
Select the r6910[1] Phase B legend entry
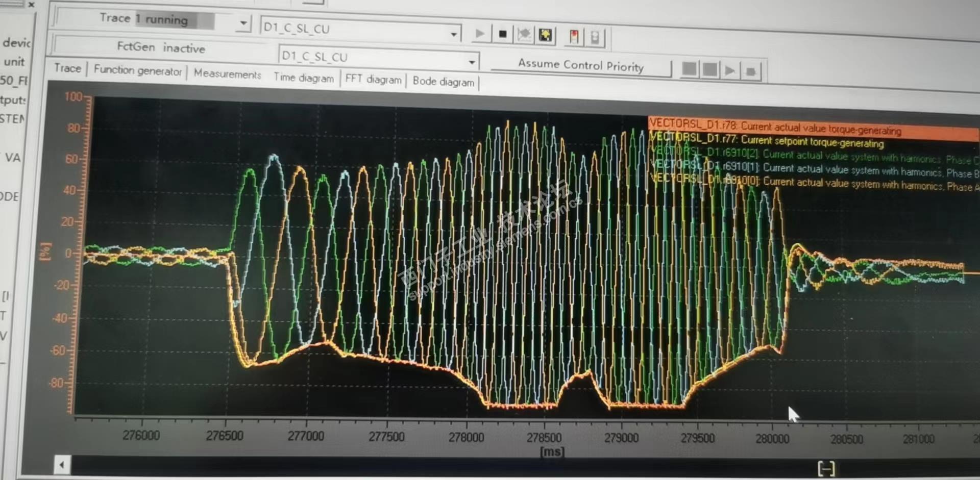tap(815, 169)
